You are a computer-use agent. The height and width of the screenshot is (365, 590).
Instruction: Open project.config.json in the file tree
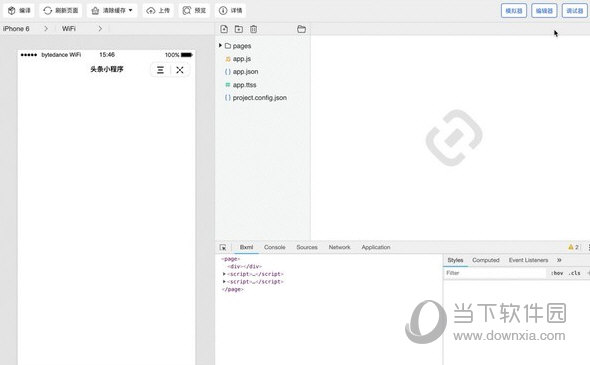(260, 98)
